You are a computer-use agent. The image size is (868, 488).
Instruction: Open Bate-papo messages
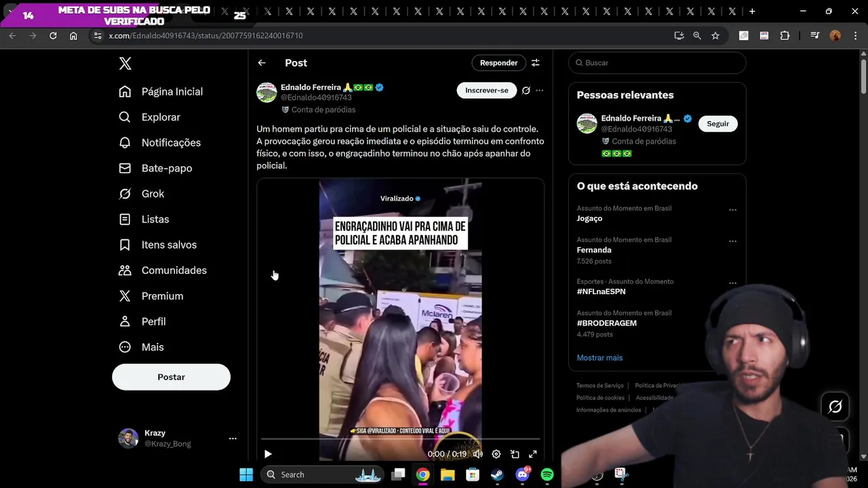coord(155,168)
